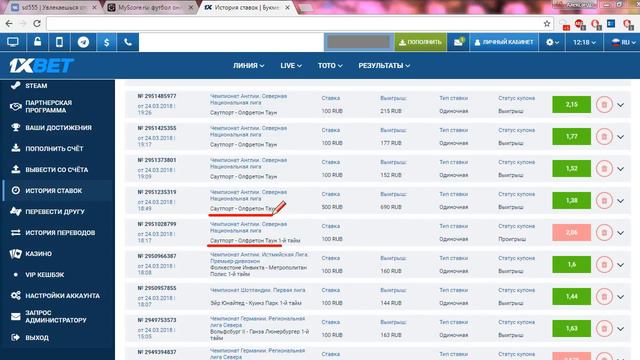Bookmark page with star icon
This screenshot has width=640, height=360.
547,24
